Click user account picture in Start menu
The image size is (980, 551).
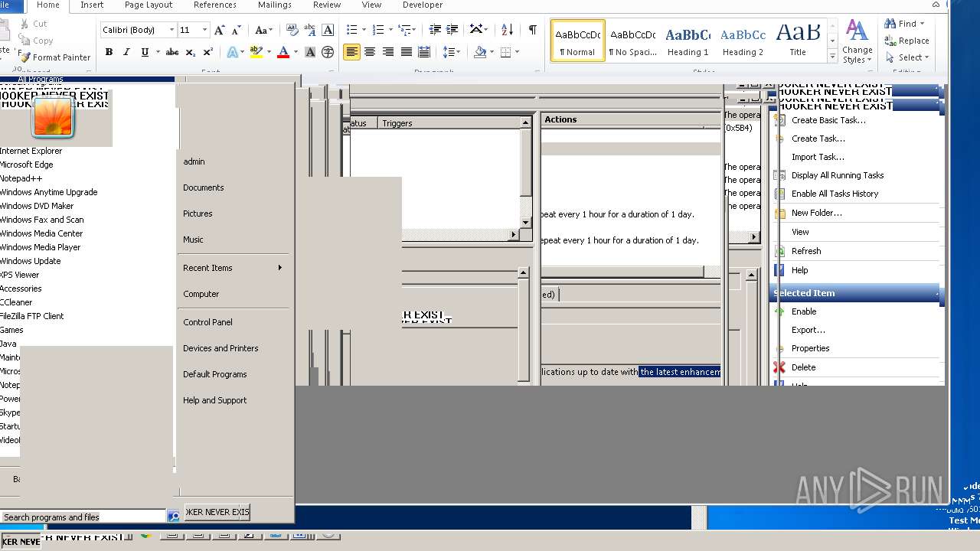(x=53, y=117)
